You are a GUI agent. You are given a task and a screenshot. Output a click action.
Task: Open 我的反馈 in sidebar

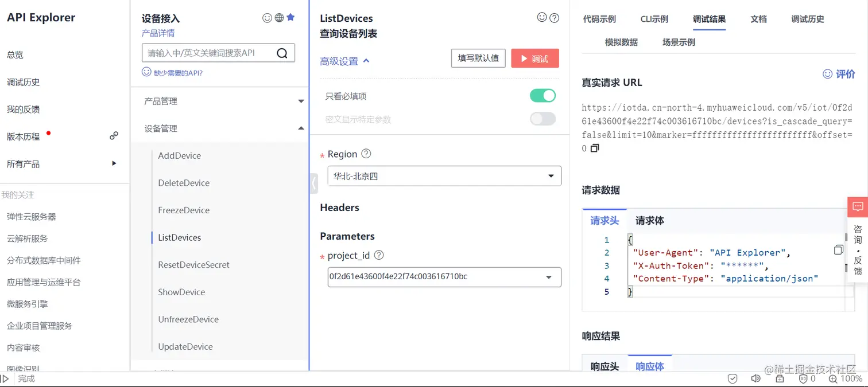pyautogui.click(x=23, y=110)
